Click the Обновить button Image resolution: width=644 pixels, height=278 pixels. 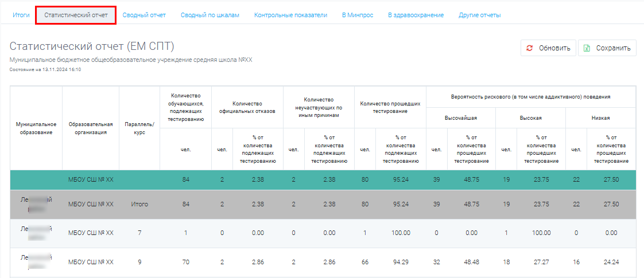coord(548,48)
